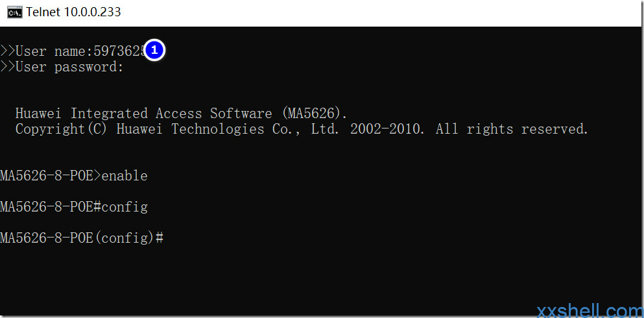The width and height of the screenshot is (644, 318).
Task: Click the Huawei Integrated Access Software banner line
Action: [x=181, y=113]
